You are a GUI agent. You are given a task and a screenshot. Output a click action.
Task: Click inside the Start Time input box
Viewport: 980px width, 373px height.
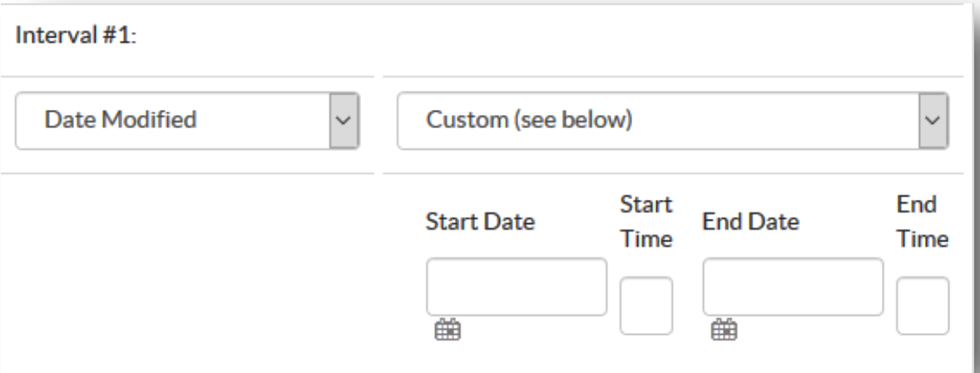[x=646, y=306]
